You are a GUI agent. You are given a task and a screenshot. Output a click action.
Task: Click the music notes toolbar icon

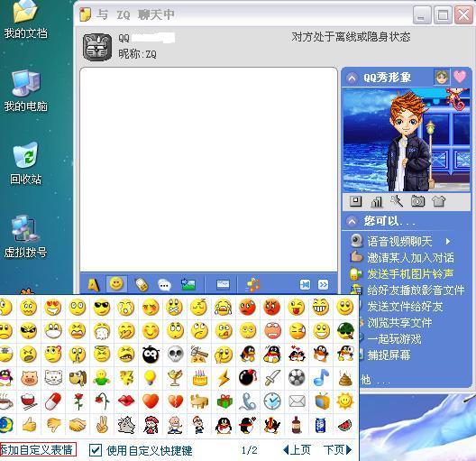252,284
